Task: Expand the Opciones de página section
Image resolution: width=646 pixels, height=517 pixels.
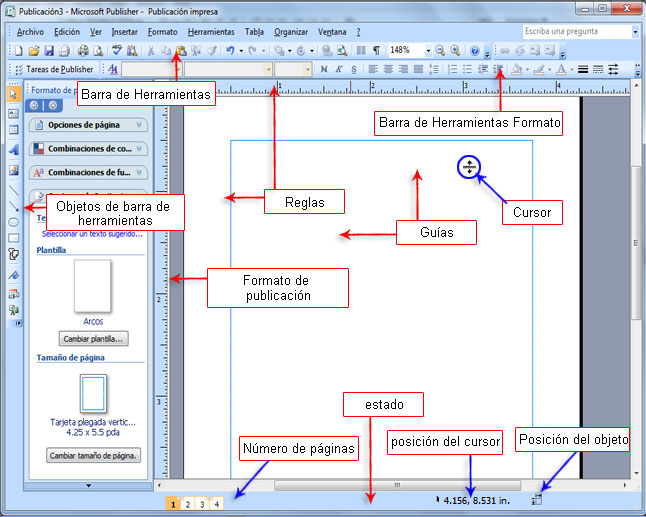Action: tap(88, 125)
